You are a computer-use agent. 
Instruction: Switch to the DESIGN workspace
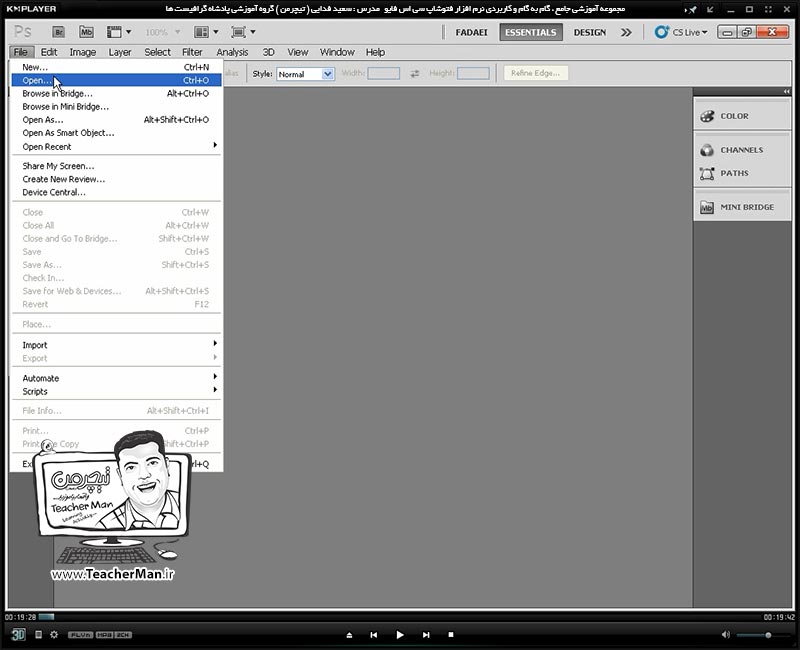point(590,32)
